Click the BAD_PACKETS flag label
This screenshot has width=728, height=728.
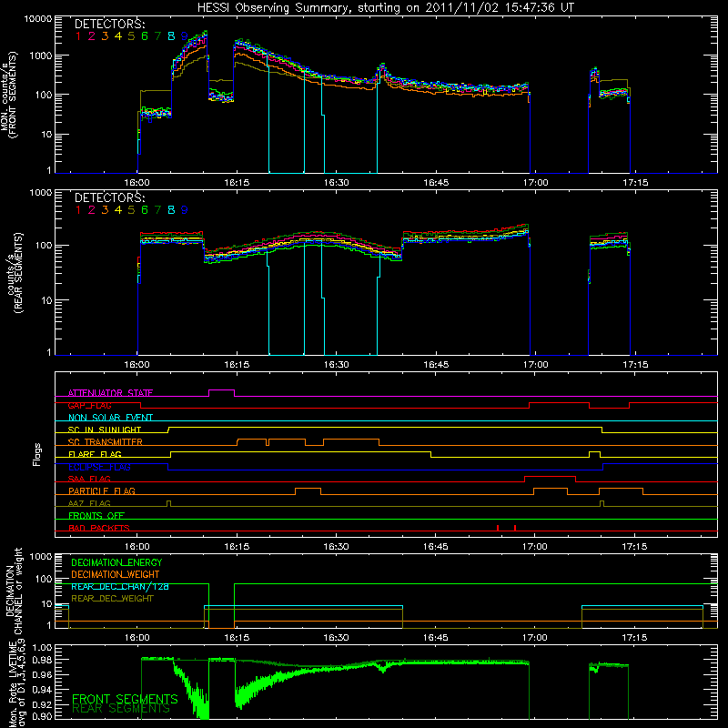pos(99,528)
